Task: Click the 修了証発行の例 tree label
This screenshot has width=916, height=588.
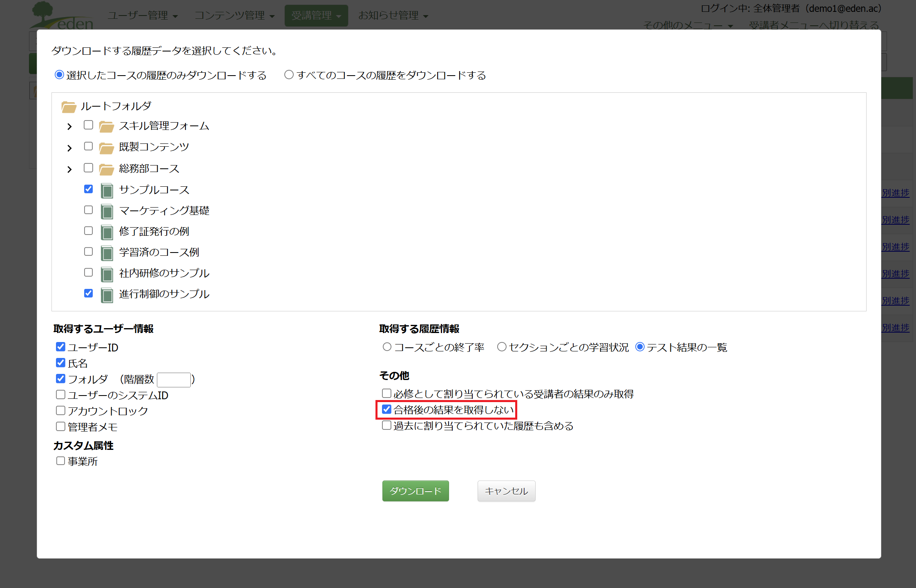Action: tap(154, 232)
